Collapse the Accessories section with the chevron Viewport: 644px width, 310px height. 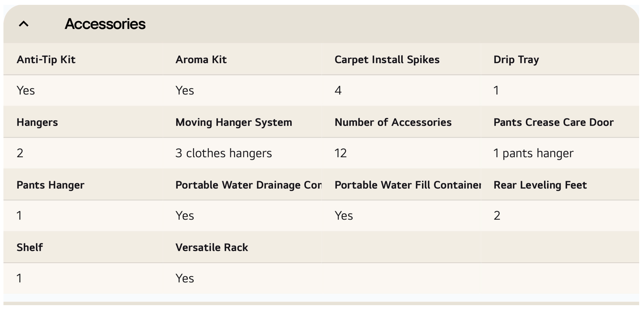pyautogui.click(x=24, y=24)
